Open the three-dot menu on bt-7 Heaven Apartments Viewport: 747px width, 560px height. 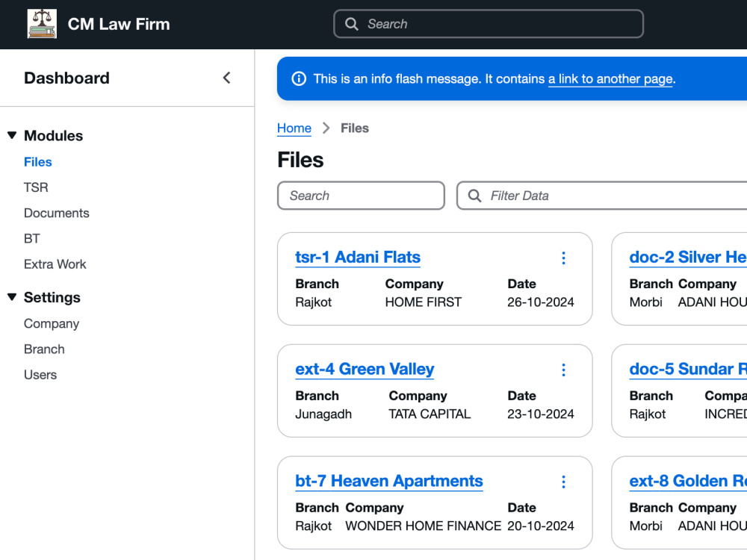click(563, 482)
